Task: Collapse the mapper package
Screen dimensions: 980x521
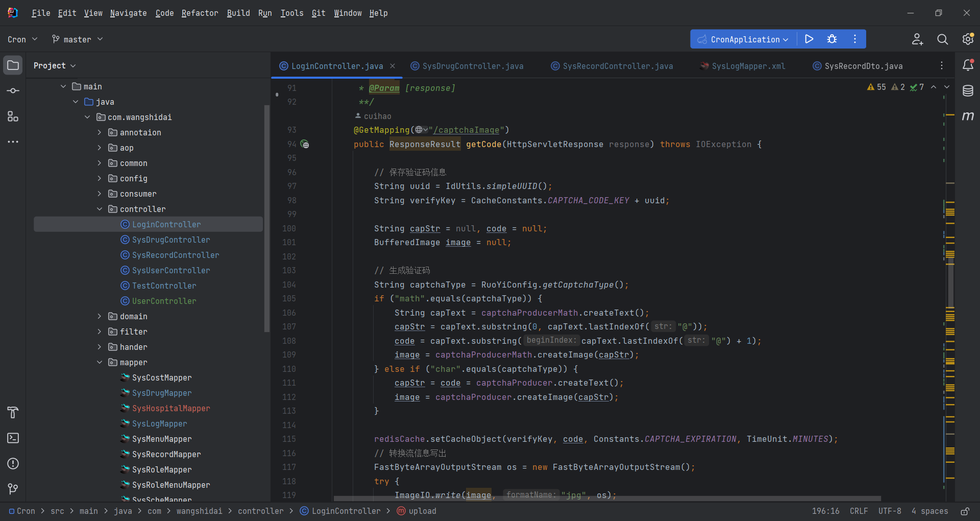Action: coord(100,362)
